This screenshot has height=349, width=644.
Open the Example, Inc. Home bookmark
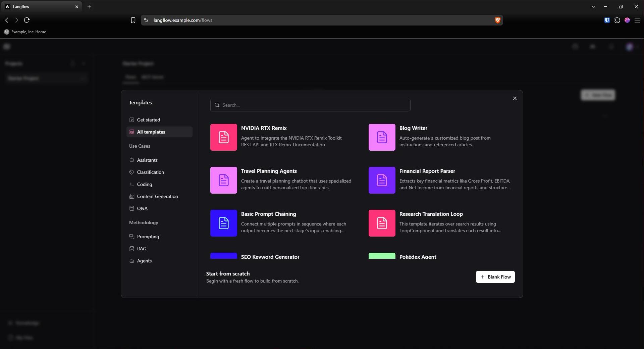[x=25, y=32]
